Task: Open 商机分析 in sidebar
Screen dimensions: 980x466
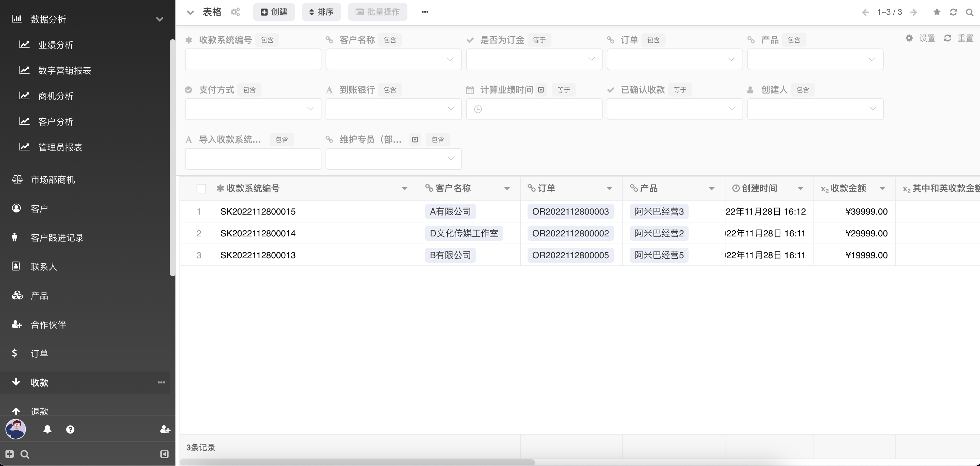Action: click(56, 96)
